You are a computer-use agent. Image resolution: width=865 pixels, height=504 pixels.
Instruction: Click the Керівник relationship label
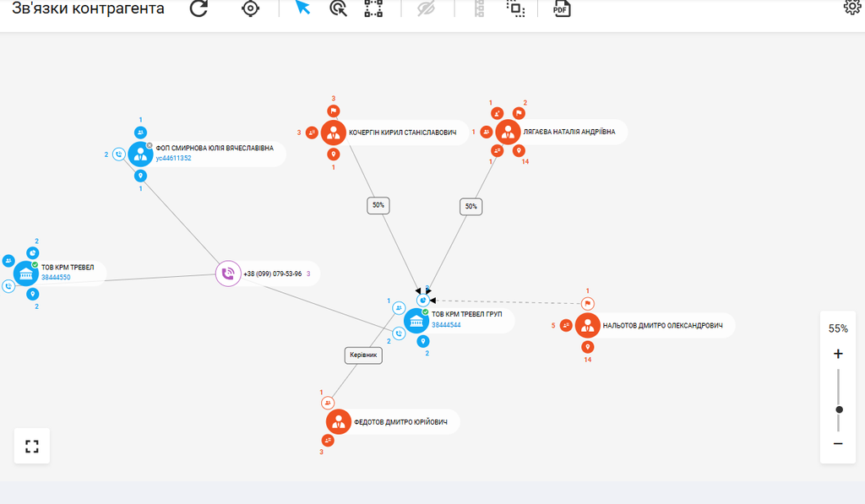coord(364,356)
